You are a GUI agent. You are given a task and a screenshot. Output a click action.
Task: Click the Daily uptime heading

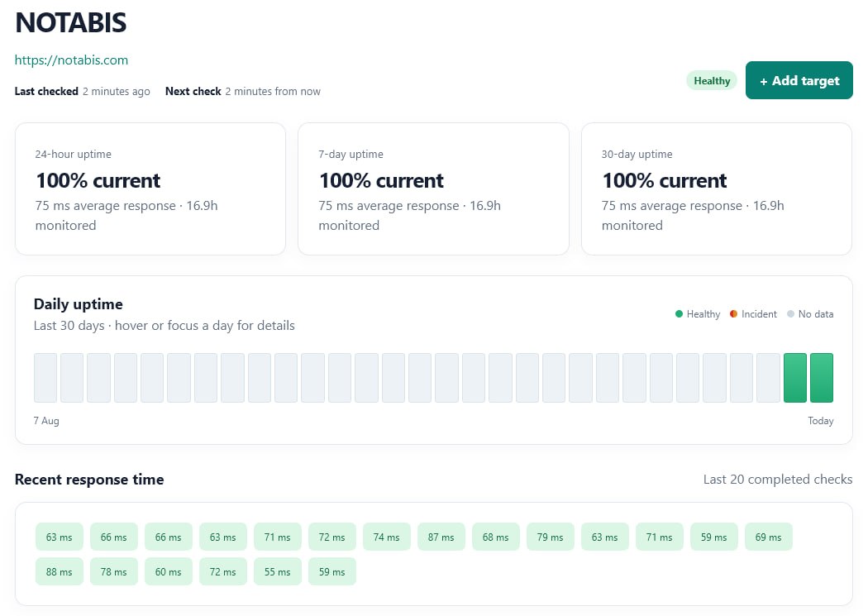[x=78, y=303]
